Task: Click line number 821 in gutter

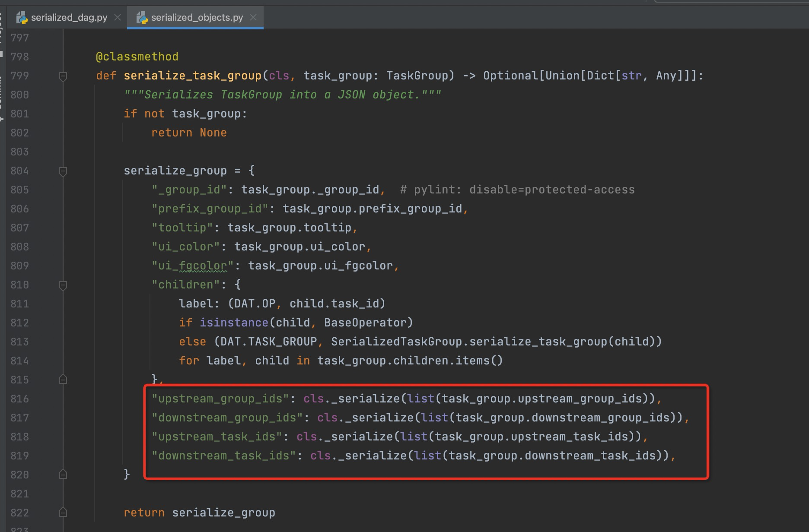Action: (x=20, y=494)
